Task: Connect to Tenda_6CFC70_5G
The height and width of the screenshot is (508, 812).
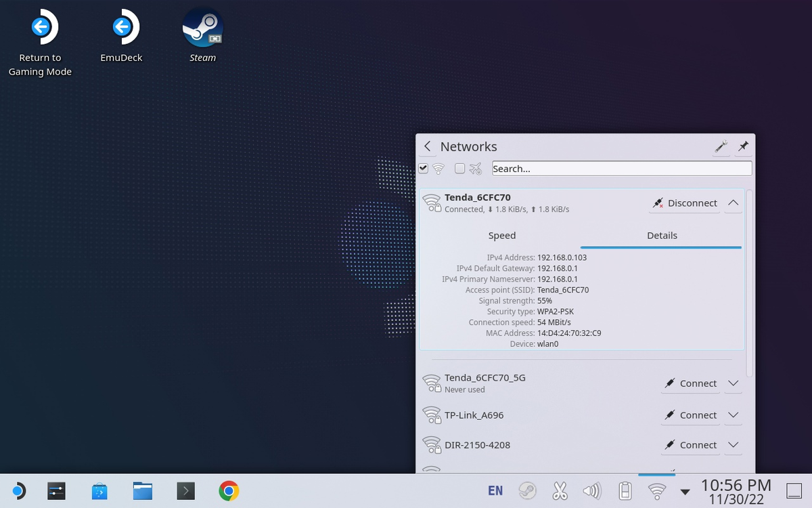Action: click(x=690, y=383)
